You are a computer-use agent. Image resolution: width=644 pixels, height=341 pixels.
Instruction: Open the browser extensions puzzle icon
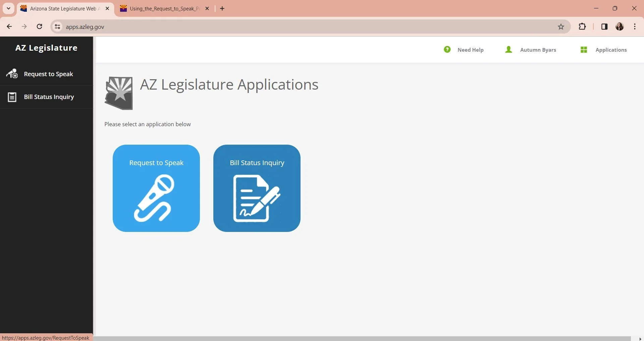(x=582, y=27)
